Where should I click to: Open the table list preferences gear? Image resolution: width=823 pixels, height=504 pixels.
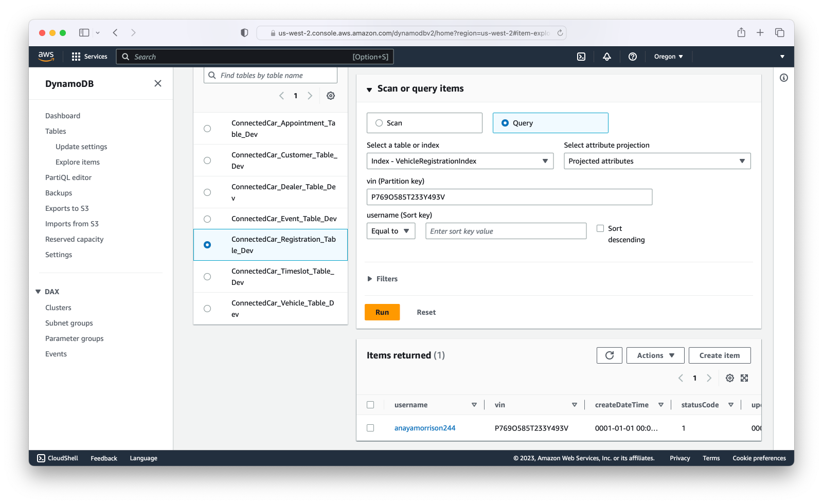point(331,96)
